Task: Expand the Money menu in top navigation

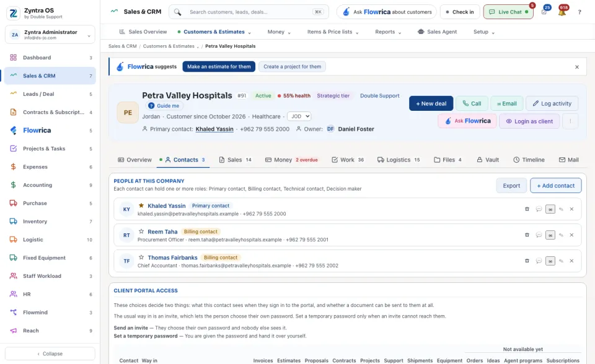Action: tap(279, 32)
